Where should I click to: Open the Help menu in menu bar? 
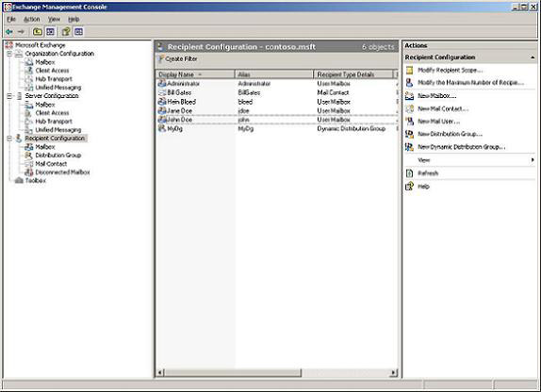tap(74, 20)
